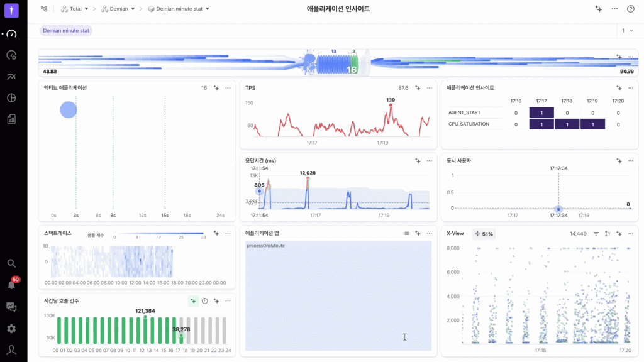Click the help question mark icon
This screenshot has width=644, height=362.
tap(631, 9)
